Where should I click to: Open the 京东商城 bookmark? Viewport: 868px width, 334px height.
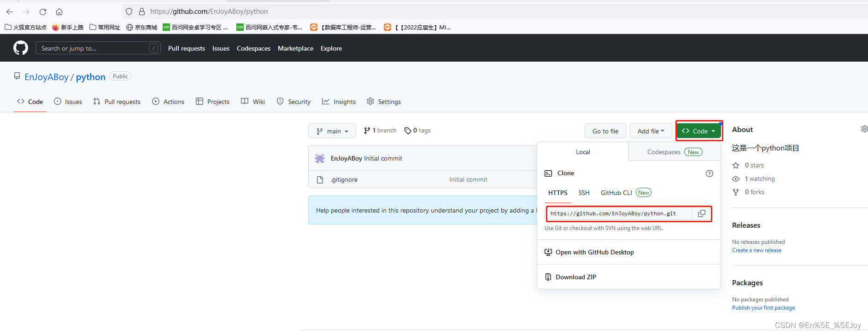[x=142, y=27]
